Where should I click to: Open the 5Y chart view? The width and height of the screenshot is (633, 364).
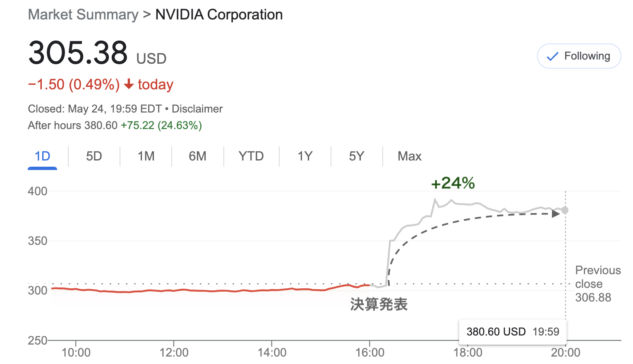point(357,156)
